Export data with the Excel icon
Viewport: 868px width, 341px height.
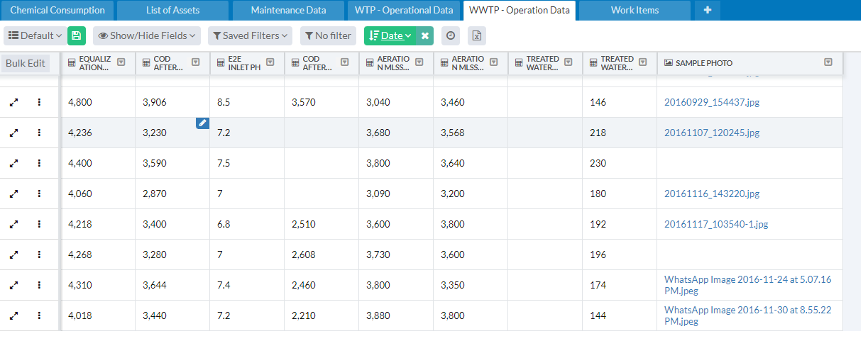point(477,35)
